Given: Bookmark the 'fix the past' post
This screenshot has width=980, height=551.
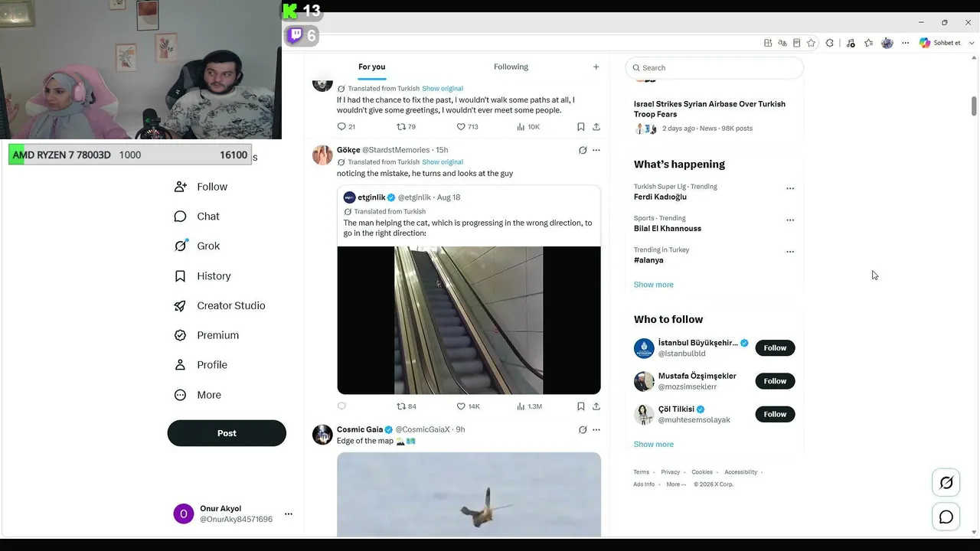Looking at the screenshot, I should (581, 127).
